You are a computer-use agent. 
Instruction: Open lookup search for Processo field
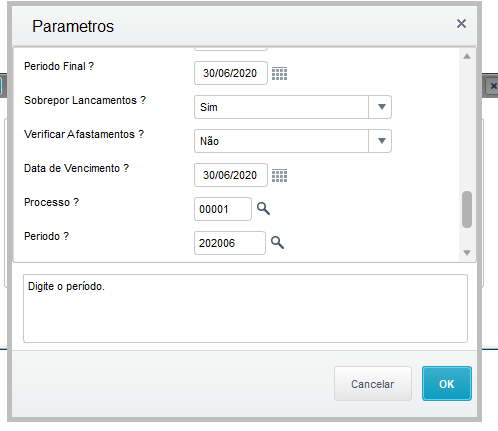pyautogui.click(x=263, y=209)
